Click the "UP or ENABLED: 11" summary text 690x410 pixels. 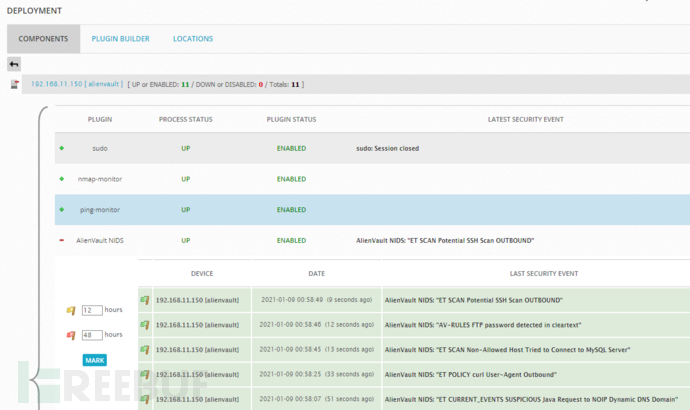coord(160,84)
